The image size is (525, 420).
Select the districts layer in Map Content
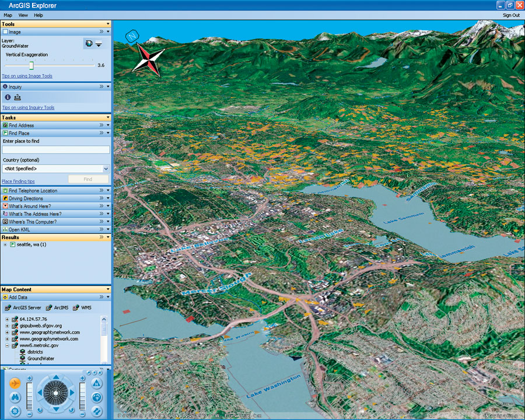point(35,352)
